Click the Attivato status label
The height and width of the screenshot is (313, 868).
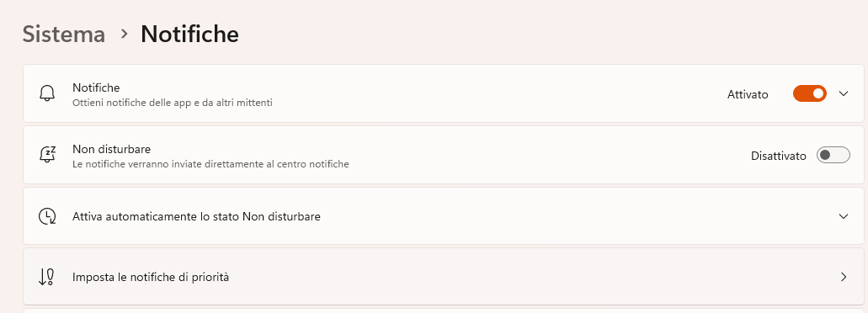748,94
